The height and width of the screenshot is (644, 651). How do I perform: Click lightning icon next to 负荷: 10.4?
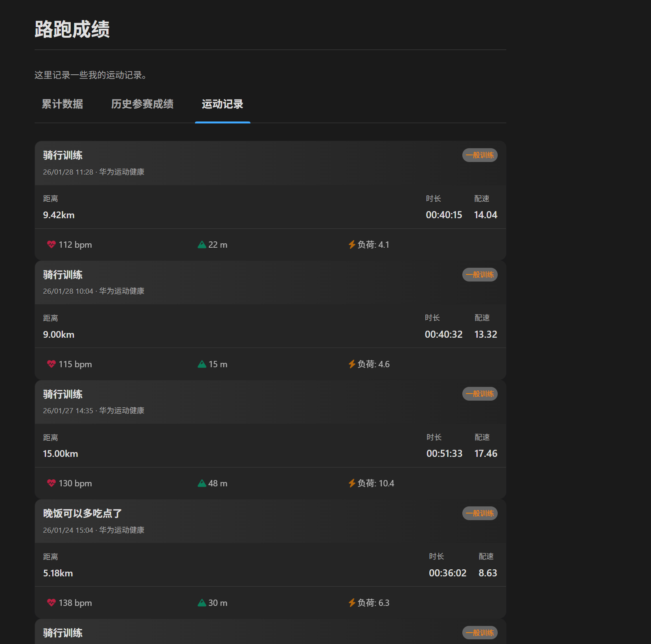coord(352,483)
